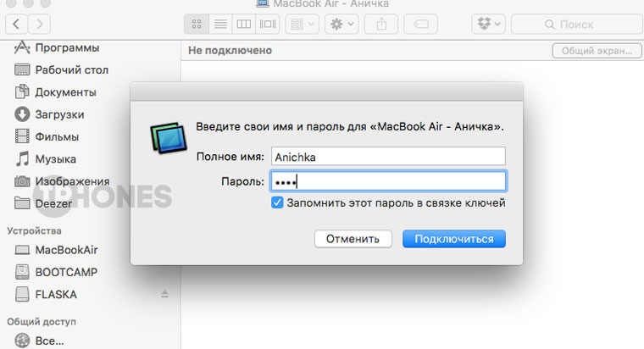Click the MacBookAir laptop icon
Screen dimensions: 644x349
pyautogui.click(x=22, y=250)
